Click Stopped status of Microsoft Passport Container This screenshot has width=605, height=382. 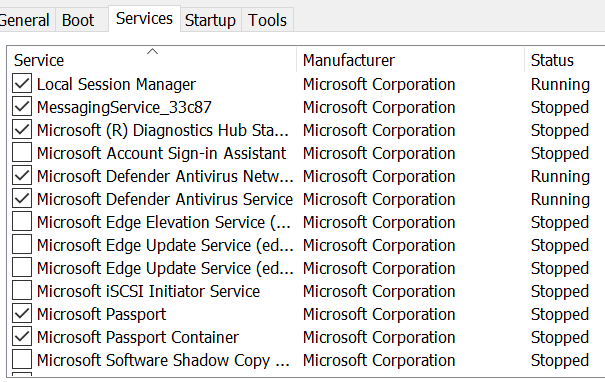560,337
